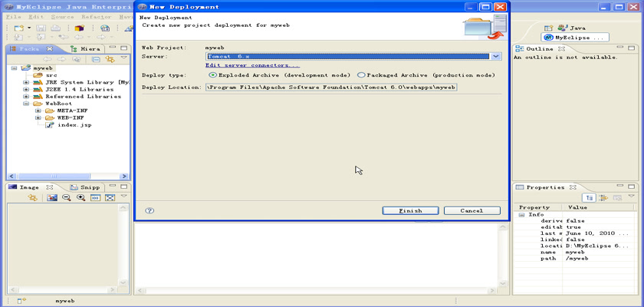Click Collapse All in Package Explorer

(x=96, y=60)
